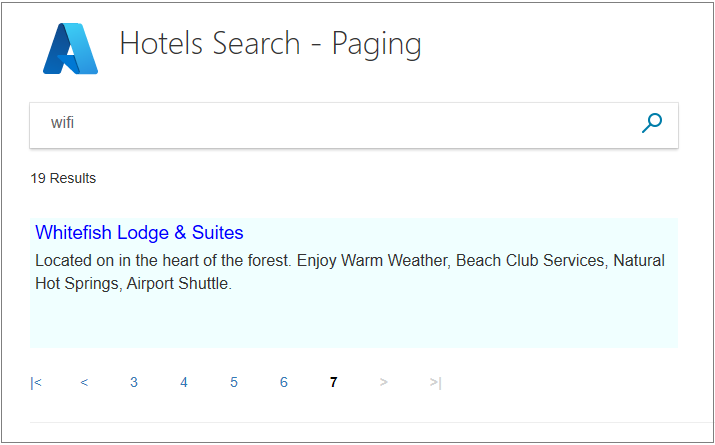Open results page 3
Viewport: 715px width, 445px height.
point(134,382)
